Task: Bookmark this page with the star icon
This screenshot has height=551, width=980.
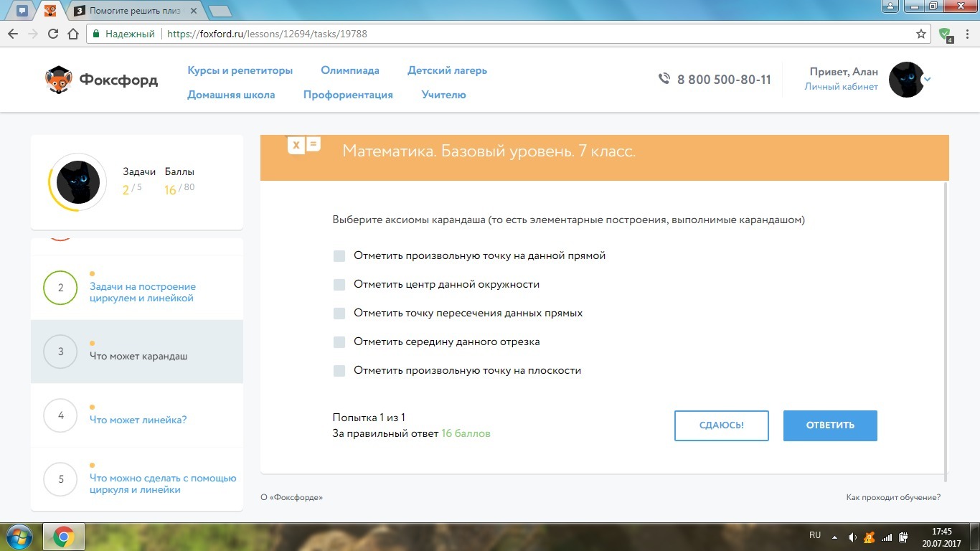Action: [921, 34]
